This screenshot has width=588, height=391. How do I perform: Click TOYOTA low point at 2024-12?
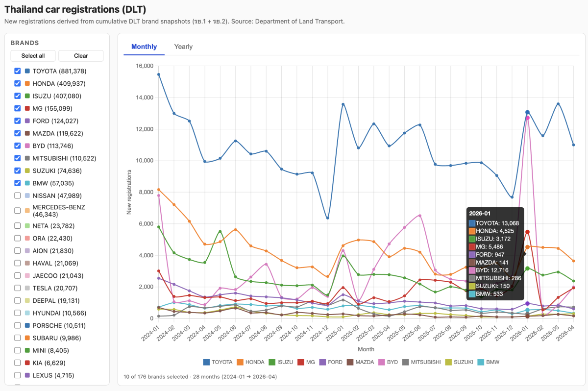click(327, 218)
